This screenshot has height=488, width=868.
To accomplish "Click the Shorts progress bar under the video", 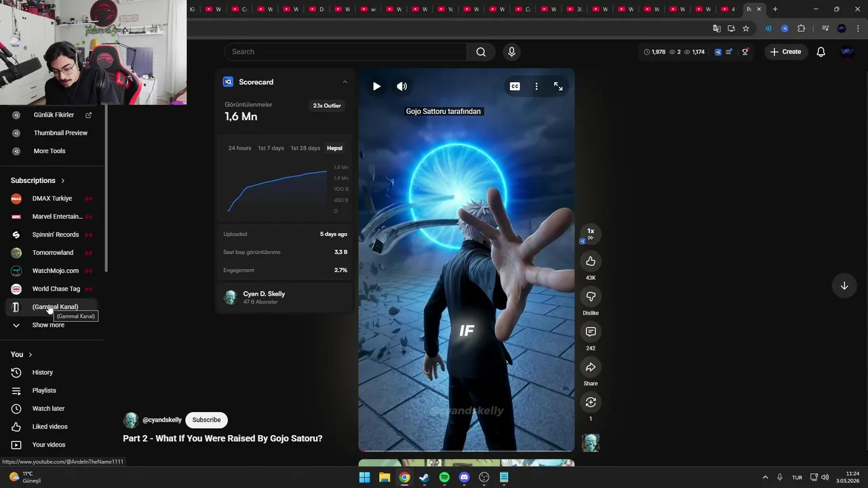I will tap(467, 450).
